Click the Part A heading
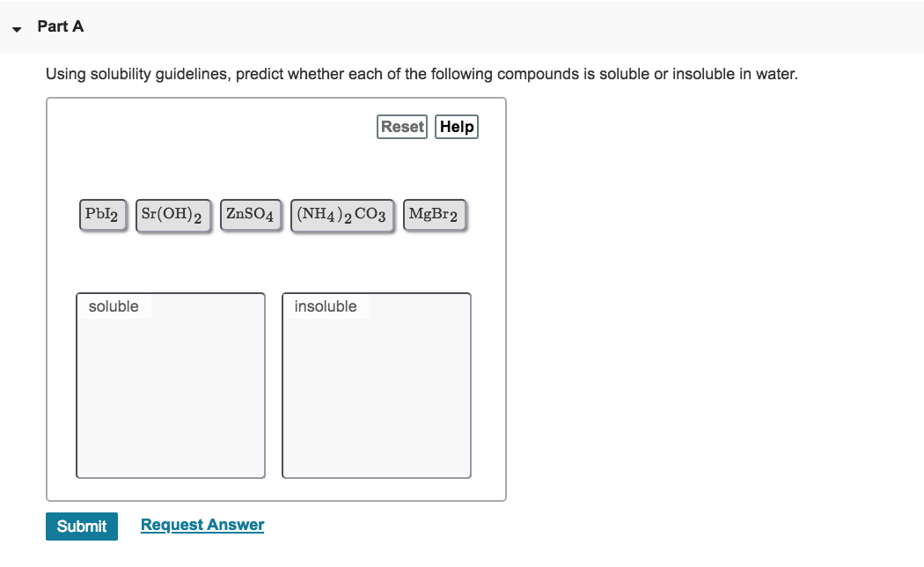The width and height of the screenshot is (924, 567). [60, 26]
